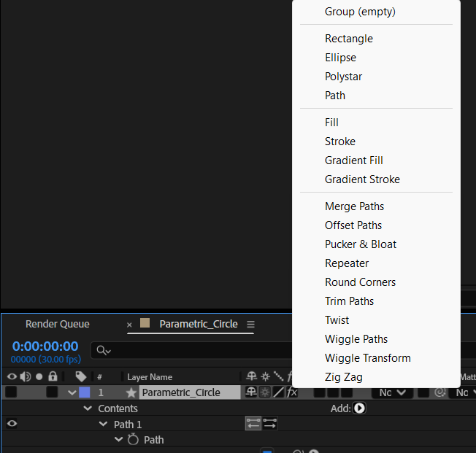Choose Path from the Add menu list

(x=335, y=96)
